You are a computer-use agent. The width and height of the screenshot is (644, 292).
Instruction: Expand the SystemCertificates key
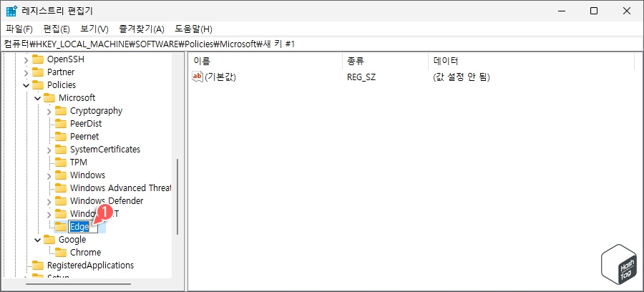(49, 150)
